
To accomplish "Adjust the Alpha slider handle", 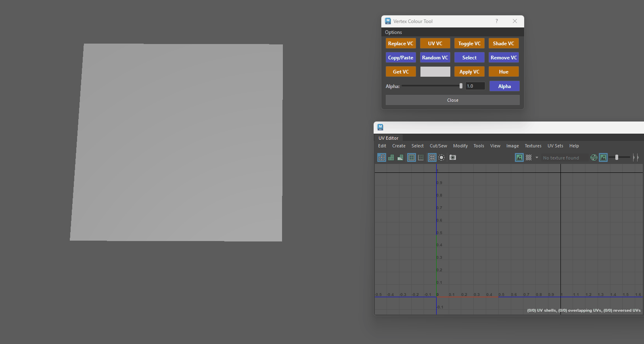I will coord(461,86).
